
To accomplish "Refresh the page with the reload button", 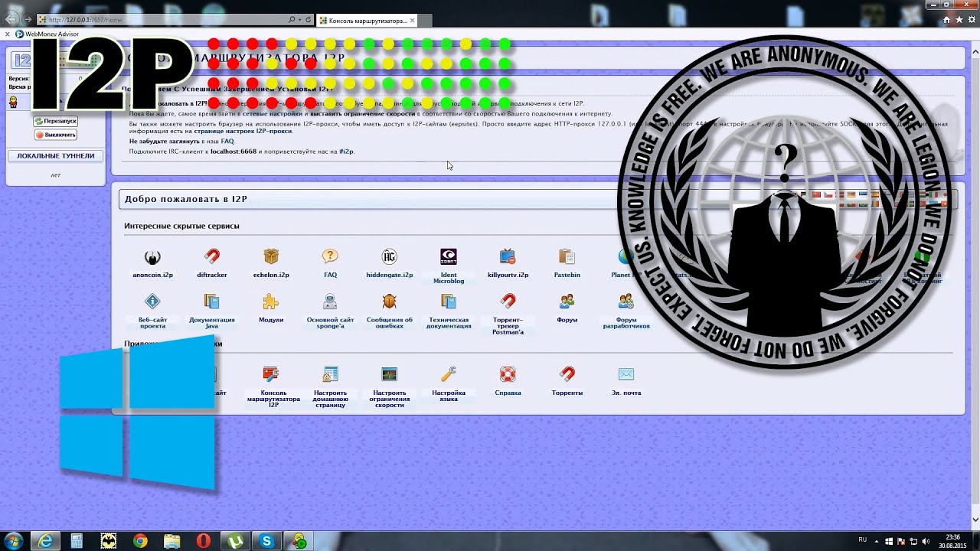I will coord(309,20).
